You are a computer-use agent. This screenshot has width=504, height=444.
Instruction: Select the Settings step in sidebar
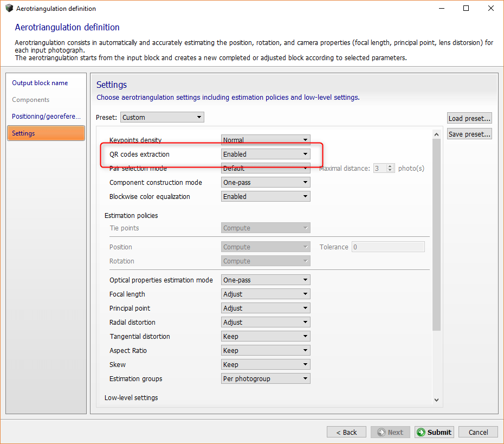tap(46, 133)
